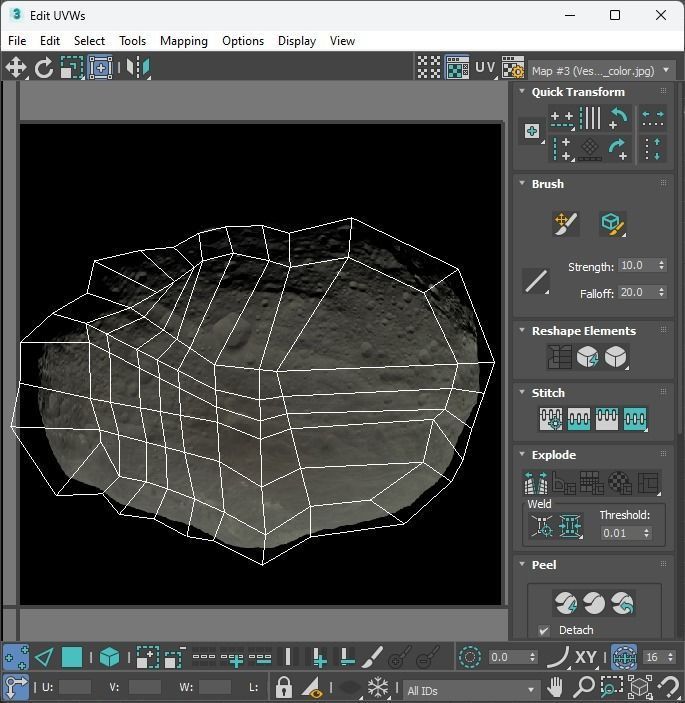This screenshot has width=685, height=703.
Task: Select the Move selected subobjects tool
Action: (x=16, y=68)
